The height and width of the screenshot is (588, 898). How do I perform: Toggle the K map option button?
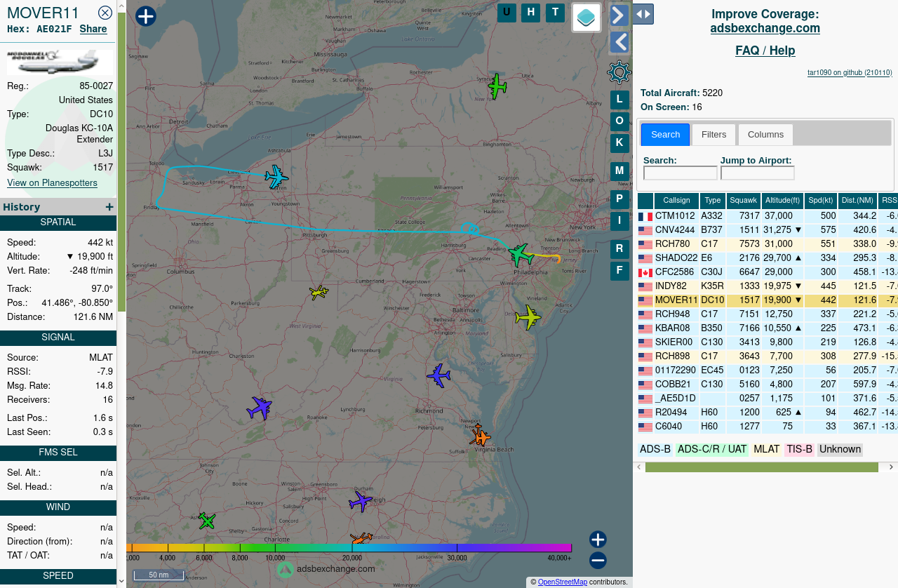point(619,143)
